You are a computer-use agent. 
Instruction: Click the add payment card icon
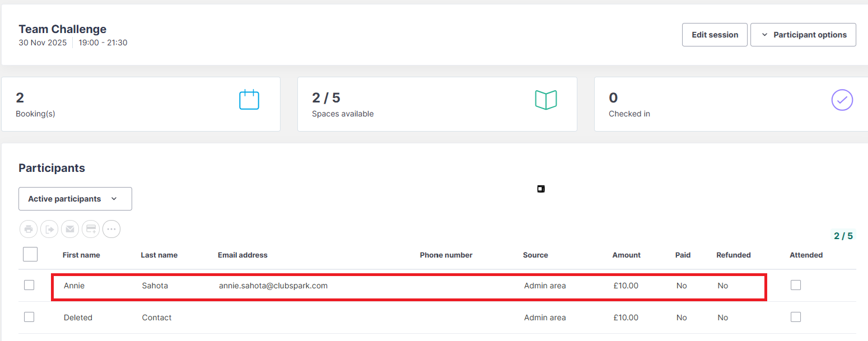pyautogui.click(x=91, y=229)
